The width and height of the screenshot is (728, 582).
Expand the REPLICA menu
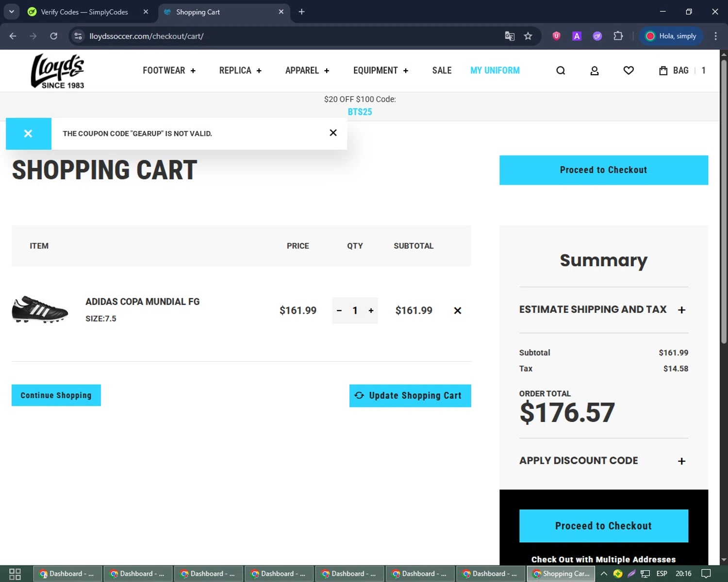click(240, 71)
